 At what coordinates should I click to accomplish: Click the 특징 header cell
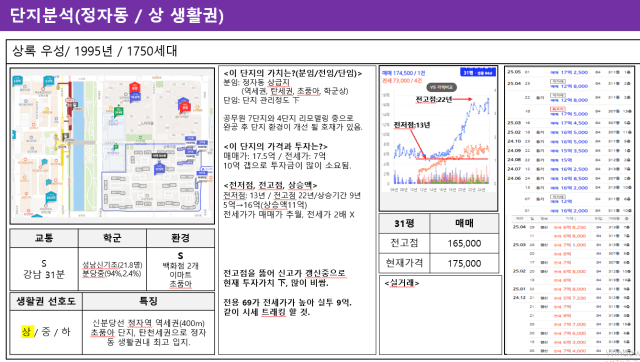149,301
